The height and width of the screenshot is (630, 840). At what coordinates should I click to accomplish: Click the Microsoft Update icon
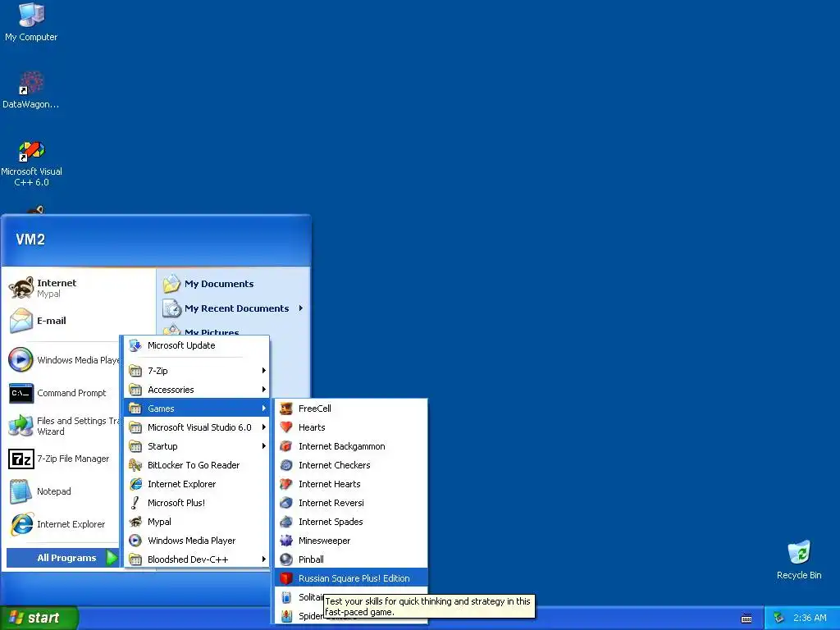coord(135,345)
